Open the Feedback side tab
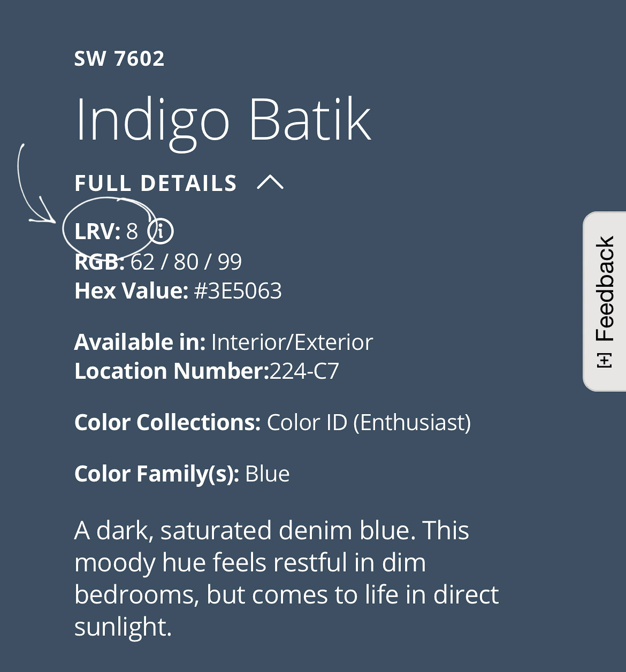This screenshot has width=626, height=672. click(x=605, y=302)
